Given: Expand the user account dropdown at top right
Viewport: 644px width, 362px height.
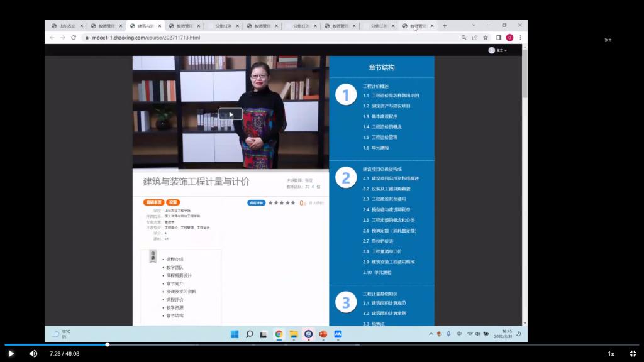Looking at the screenshot, I should point(498,50).
